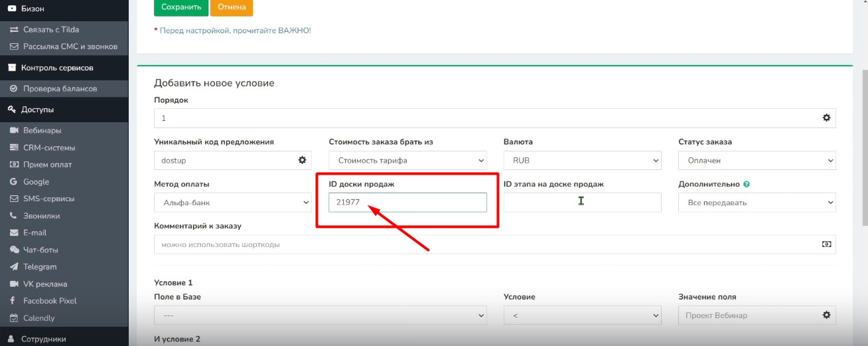Image resolution: width=868 pixels, height=346 pixels.
Task: Select CRM-системы in sidebar menu
Action: click(49, 147)
